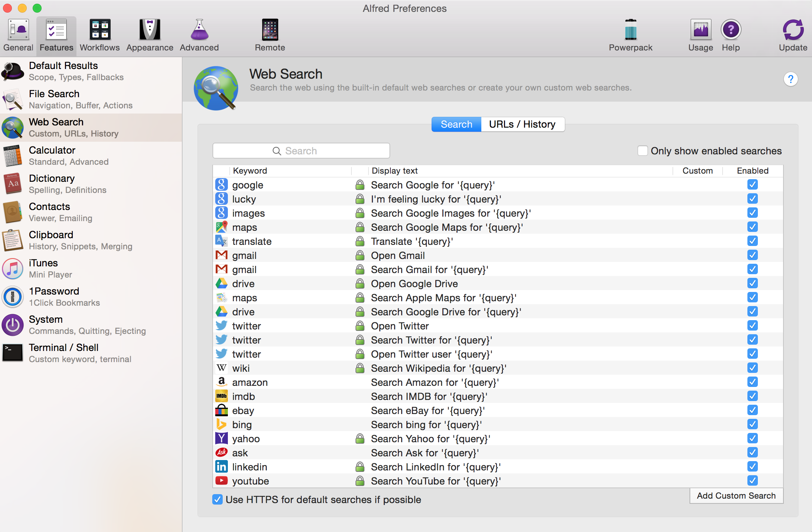Open File Search in sidebar
The width and height of the screenshot is (812, 532).
point(91,99)
